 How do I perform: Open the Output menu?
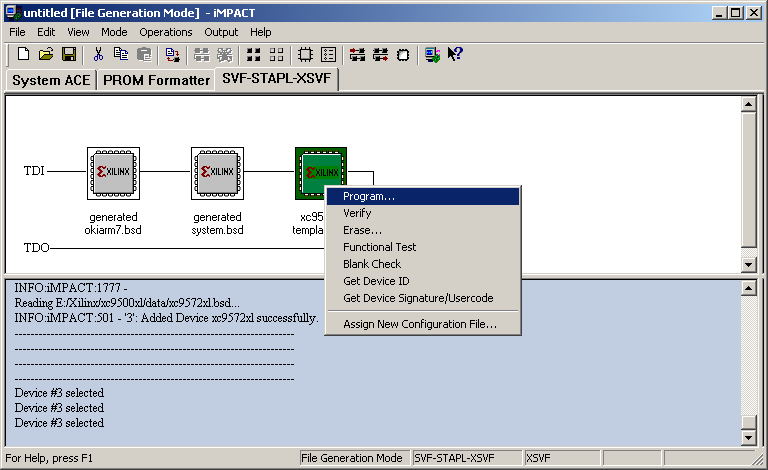point(221,32)
